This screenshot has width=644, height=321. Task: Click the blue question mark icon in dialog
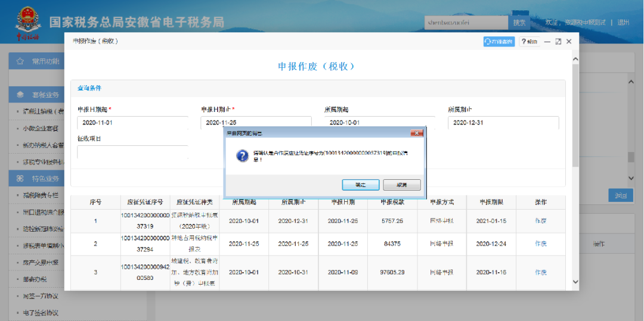[x=243, y=155]
